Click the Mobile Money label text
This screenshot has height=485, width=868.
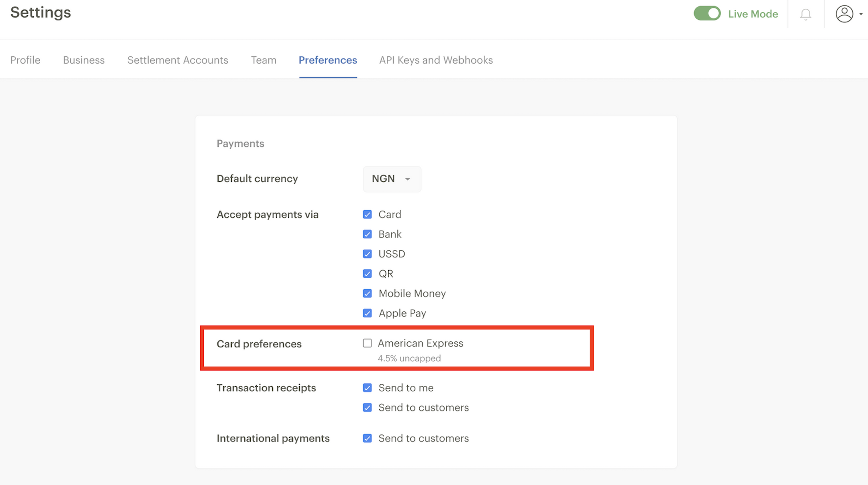pyautogui.click(x=412, y=293)
